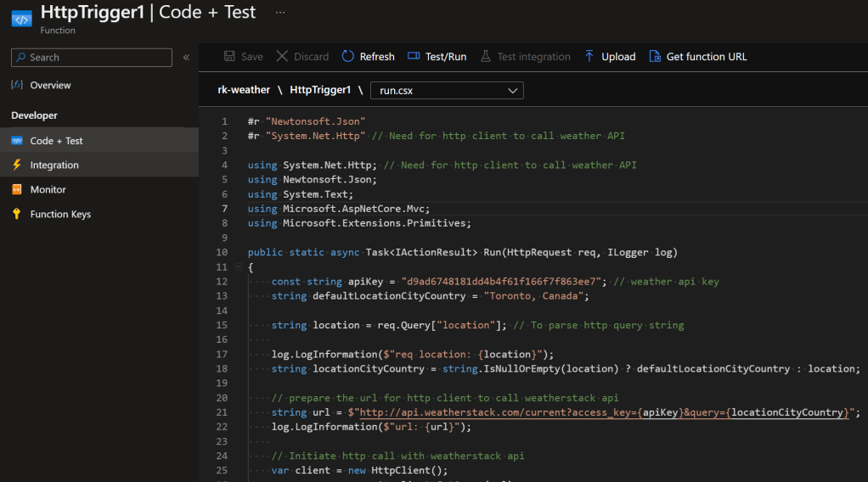Click the Upload arrow icon

(x=589, y=57)
